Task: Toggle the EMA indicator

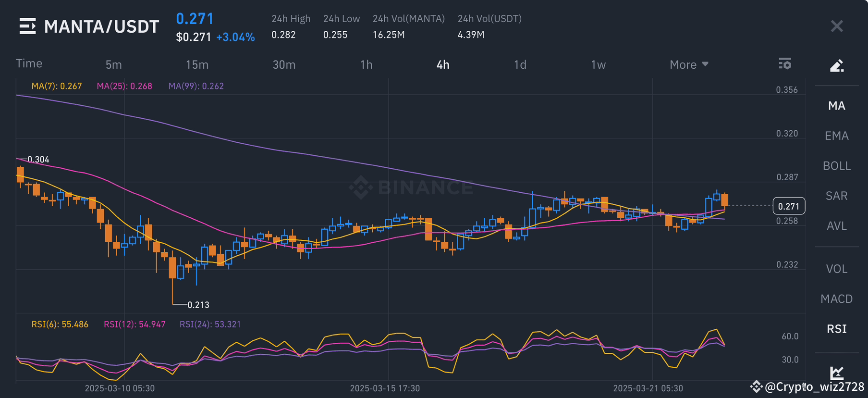Action: point(837,136)
